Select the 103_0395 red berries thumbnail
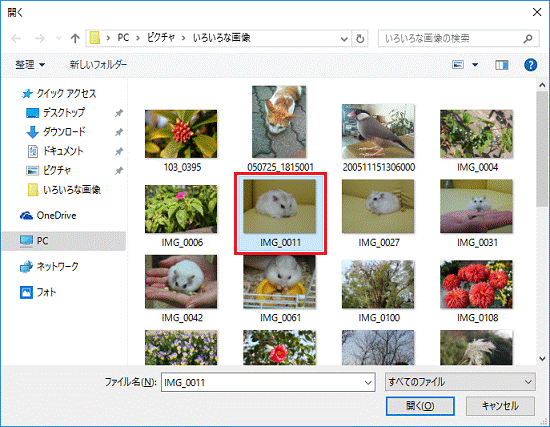The height and width of the screenshot is (427, 550). pyautogui.click(x=181, y=134)
